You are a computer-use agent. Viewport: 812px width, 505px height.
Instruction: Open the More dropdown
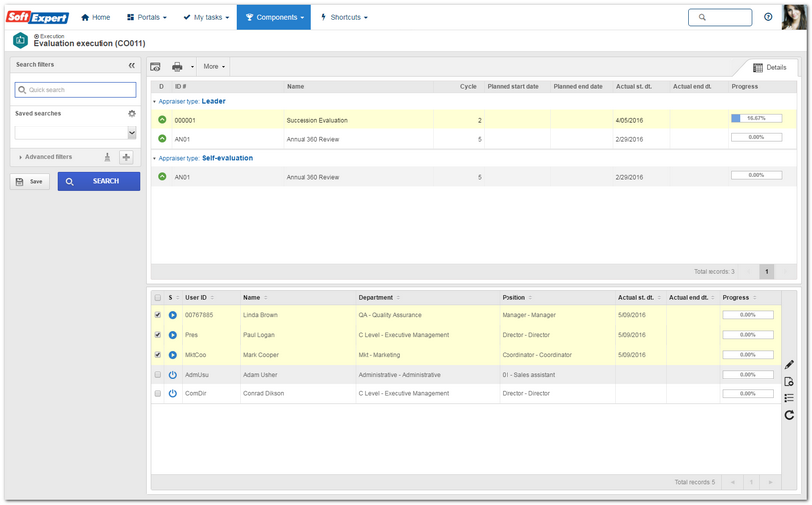coord(214,67)
